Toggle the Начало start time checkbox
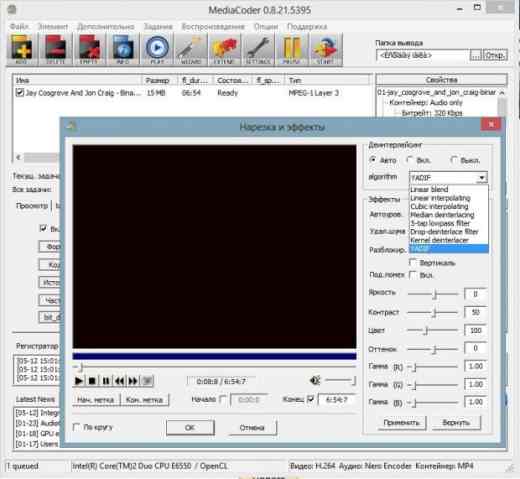 (x=223, y=399)
